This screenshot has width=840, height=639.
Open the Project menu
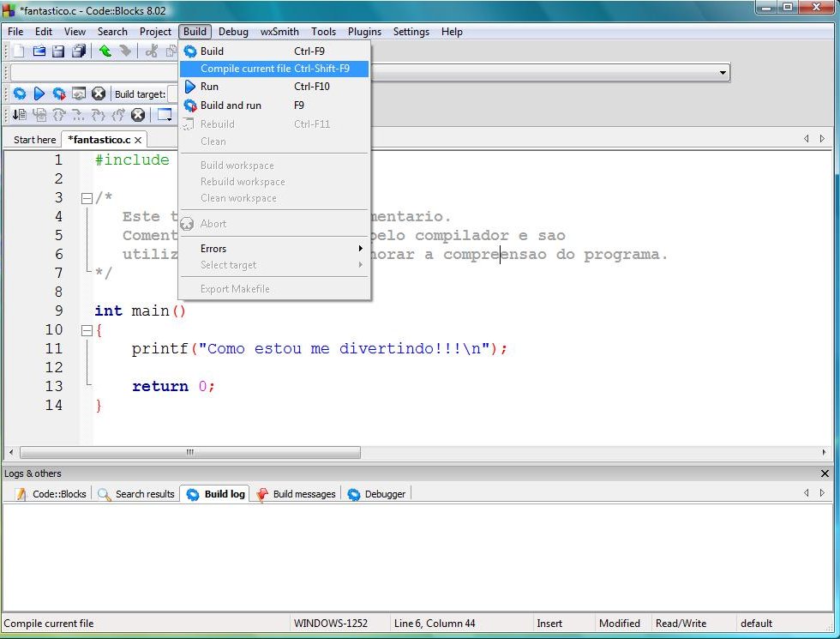(155, 32)
